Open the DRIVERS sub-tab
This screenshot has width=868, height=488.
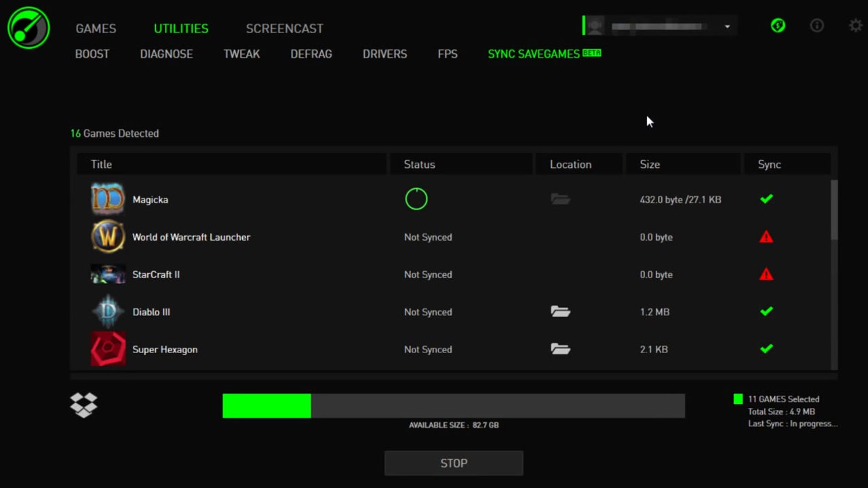coord(384,54)
